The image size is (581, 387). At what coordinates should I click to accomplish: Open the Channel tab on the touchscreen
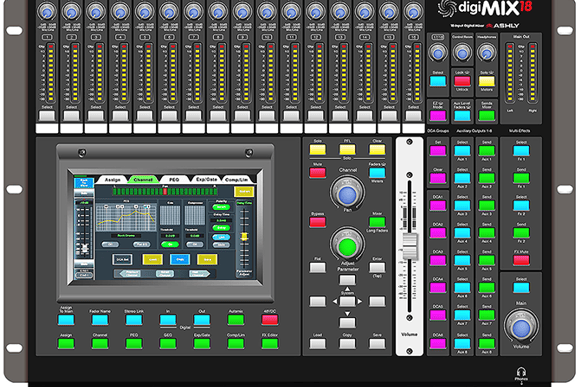[x=143, y=180]
